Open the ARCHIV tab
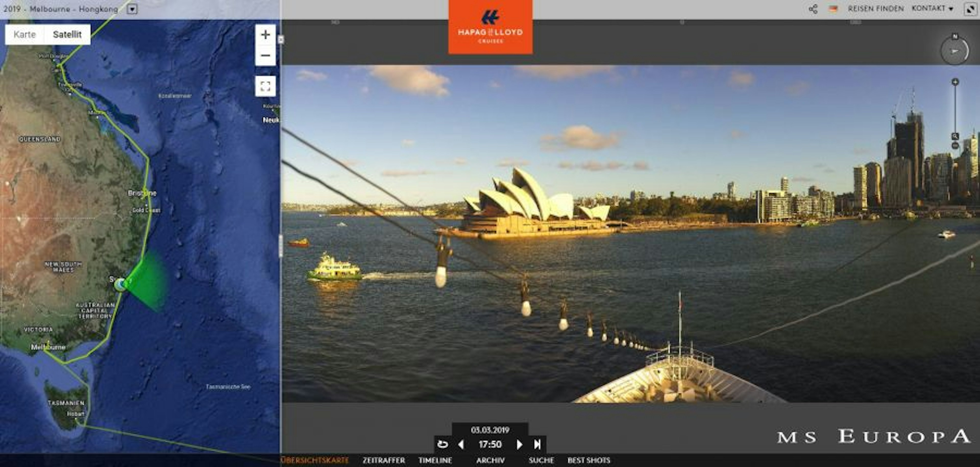 point(490,460)
